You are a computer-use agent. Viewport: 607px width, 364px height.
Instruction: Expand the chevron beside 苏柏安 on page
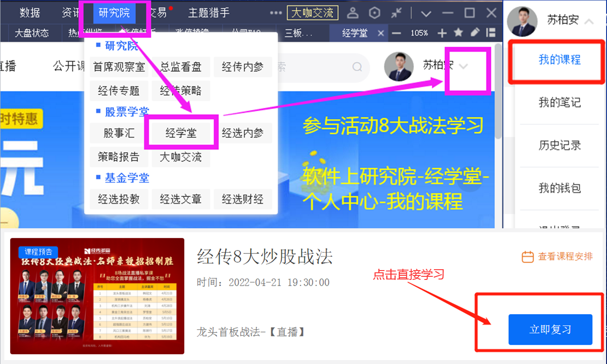tap(463, 67)
